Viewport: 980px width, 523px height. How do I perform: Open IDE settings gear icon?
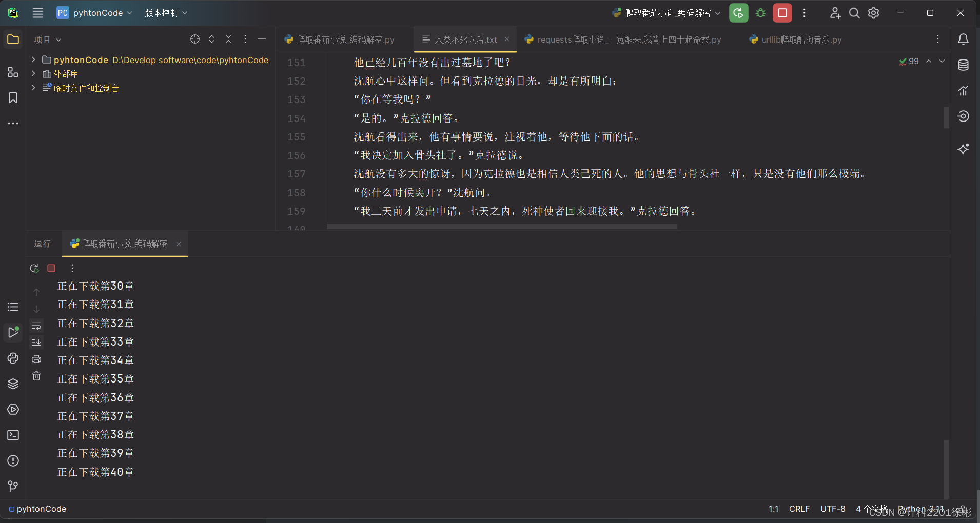click(874, 13)
